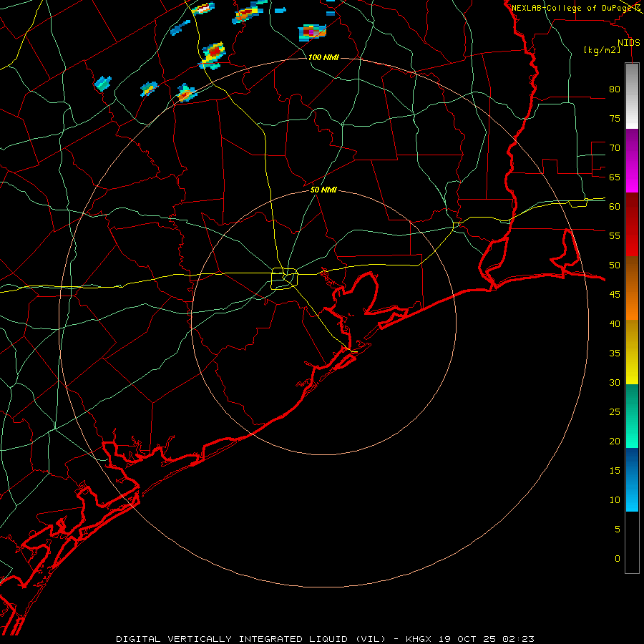Click the 30 value on the color scale

615,382
